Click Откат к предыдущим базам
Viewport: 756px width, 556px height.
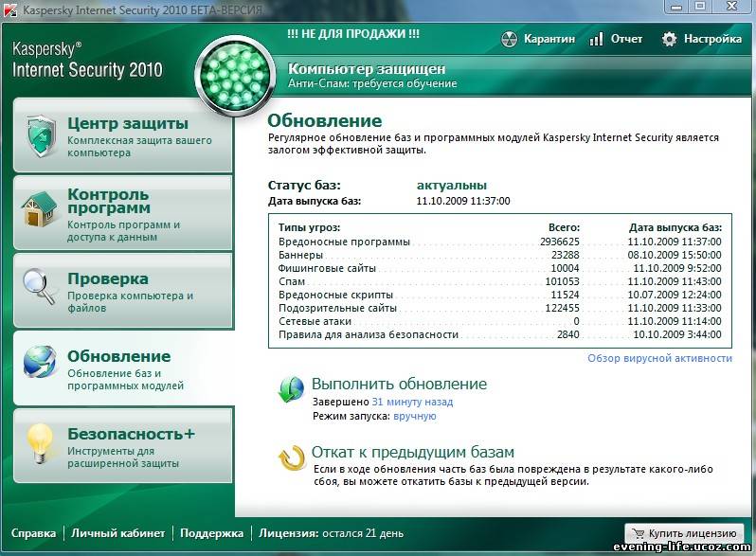coord(413,452)
